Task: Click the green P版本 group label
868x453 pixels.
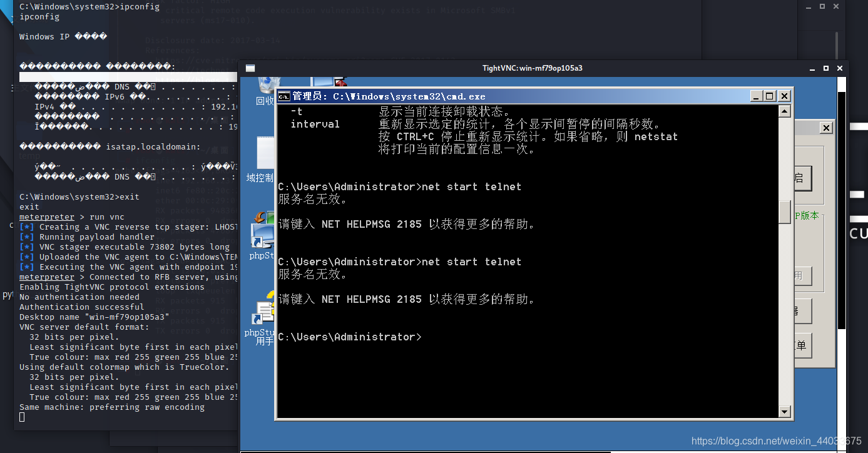Action: 807,215
